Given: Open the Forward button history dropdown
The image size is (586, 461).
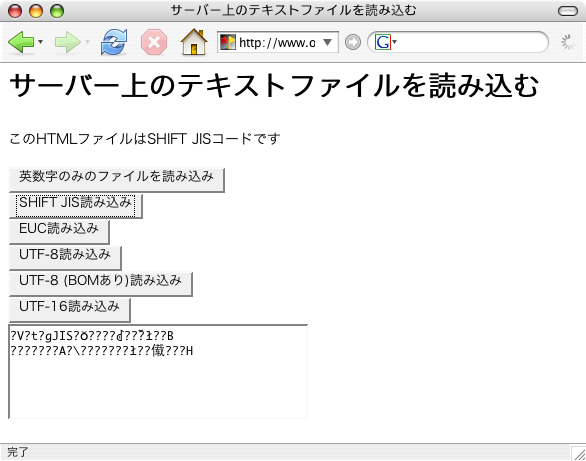Looking at the screenshot, I should 87,41.
